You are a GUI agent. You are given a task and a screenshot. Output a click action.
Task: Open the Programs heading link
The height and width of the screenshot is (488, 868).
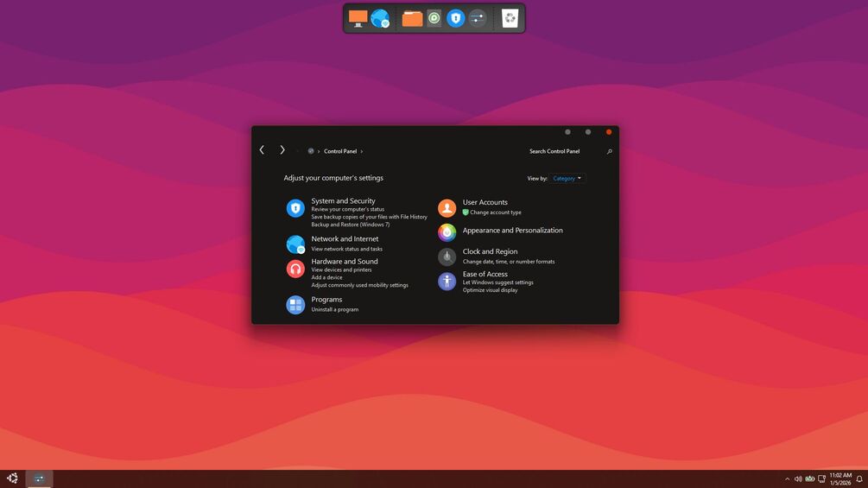(x=326, y=300)
